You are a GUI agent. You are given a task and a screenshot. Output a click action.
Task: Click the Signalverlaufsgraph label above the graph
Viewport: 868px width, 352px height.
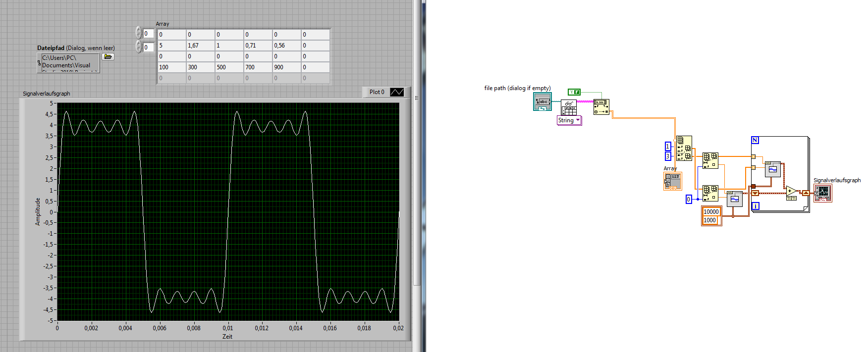click(x=47, y=94)
